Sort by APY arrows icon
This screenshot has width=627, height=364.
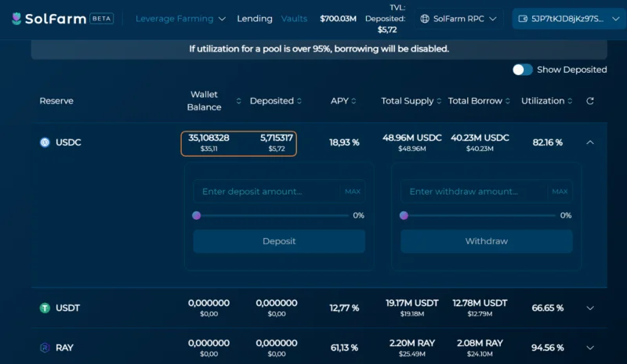(353, 101)
